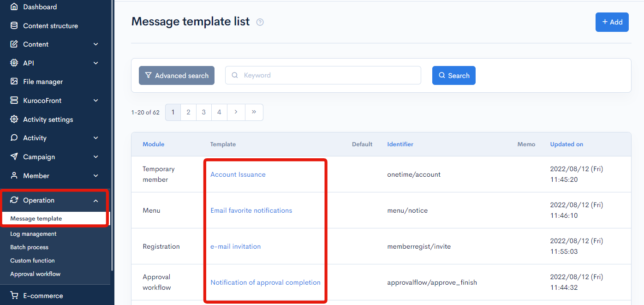Click the Keyword search field
Screen dimensions: 644x305
(x=323, y=75)
